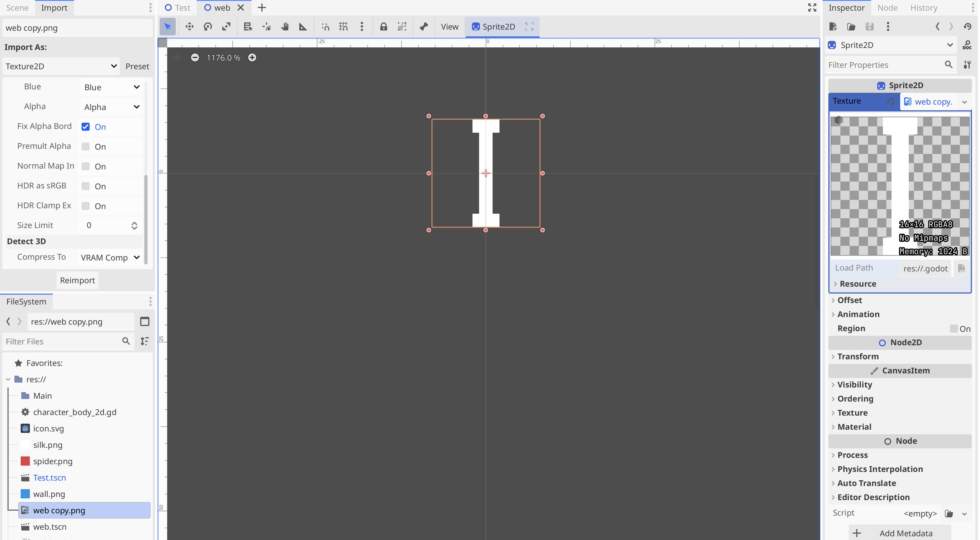Select the Scale mode tool
This screenshot has width=980, height=540.
226,27
